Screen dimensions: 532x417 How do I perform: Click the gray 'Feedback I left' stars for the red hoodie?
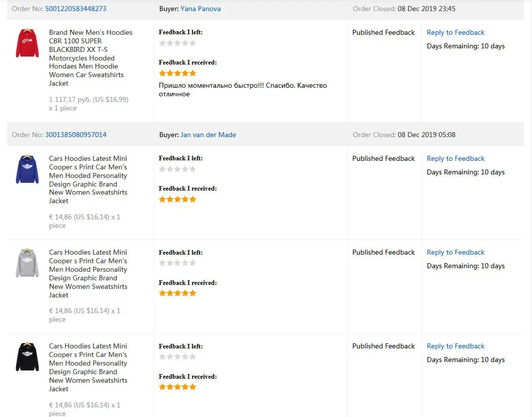[177, 43]
